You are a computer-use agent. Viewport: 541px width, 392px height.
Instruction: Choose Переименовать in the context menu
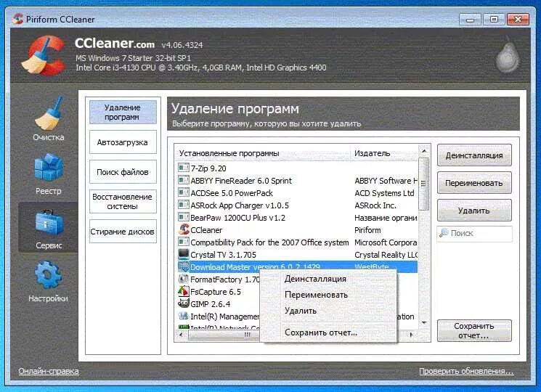coord(316,295)
